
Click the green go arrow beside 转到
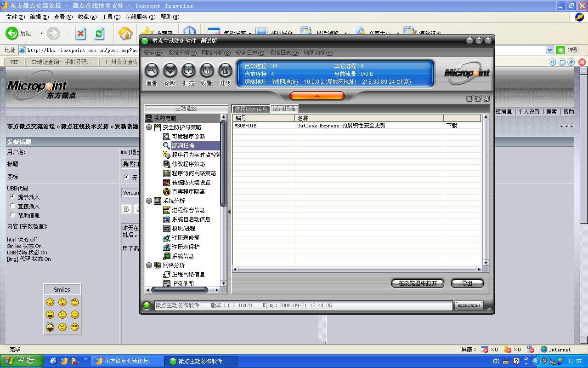pos(560,50)
